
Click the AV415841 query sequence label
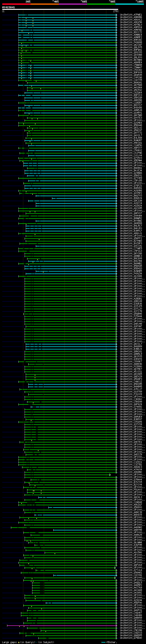pyautogui.click(x=8, y=8)
